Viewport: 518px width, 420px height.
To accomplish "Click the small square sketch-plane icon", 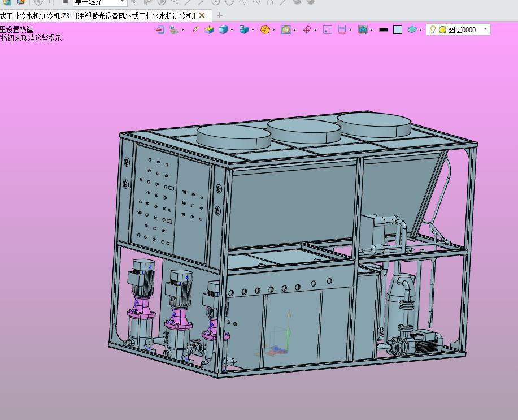I will point(328,30).
